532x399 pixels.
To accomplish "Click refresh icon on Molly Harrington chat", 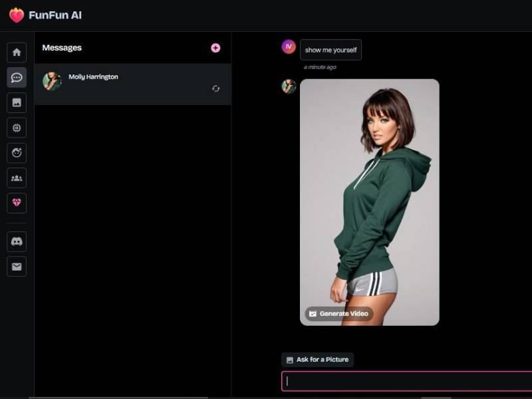I will (x=216, y=88).
